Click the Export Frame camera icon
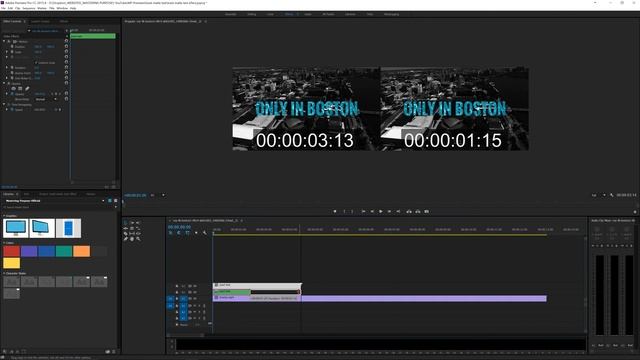640x360 pixels. coord(427,211)
